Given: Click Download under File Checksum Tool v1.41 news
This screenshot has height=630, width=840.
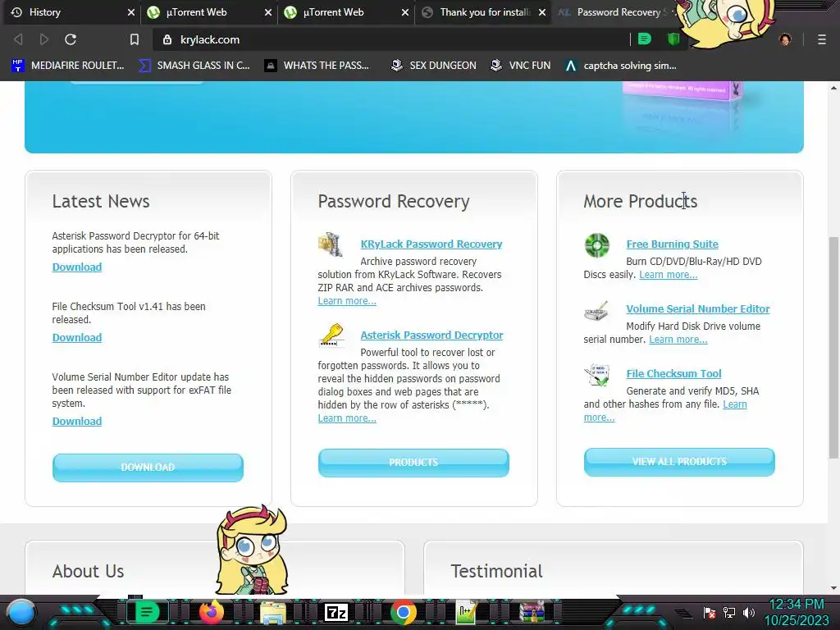Looking at the screenshot, I should click(x=77, y=337).
